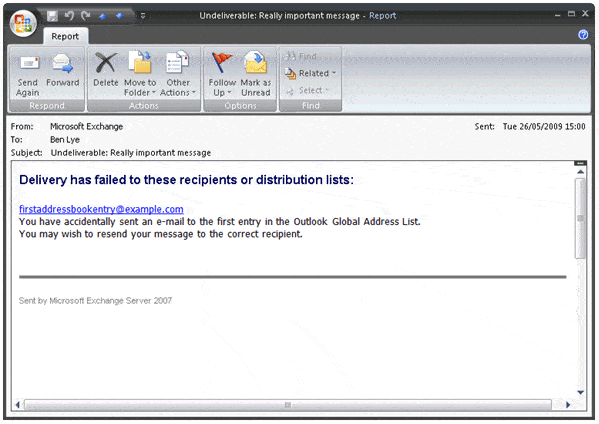The height and width of the screenshot is (424, 599).
Task: Click the Send Again button
Action: coord(28,75)
